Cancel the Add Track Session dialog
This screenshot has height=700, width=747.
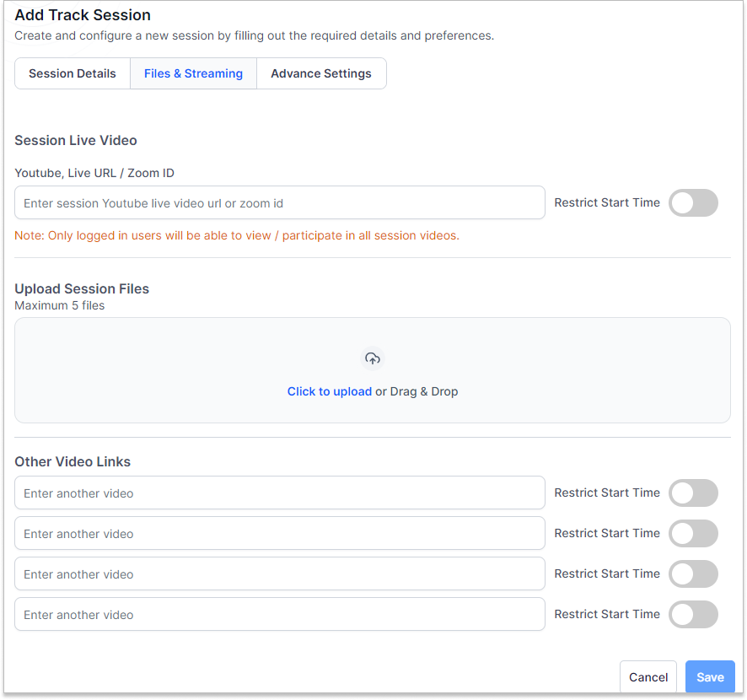pos(648,676)
